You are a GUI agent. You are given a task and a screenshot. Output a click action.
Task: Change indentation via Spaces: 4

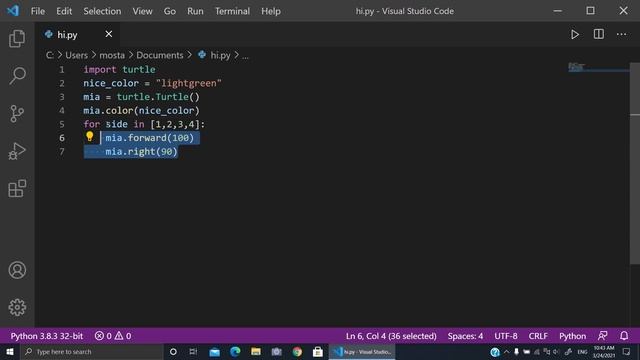point(465,336)
